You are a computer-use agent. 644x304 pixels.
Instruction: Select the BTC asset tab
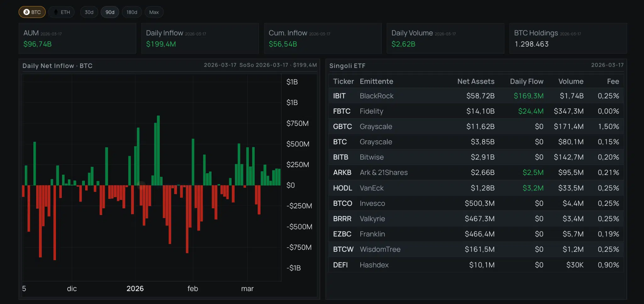pyautogui.click(x=32, y=12)
